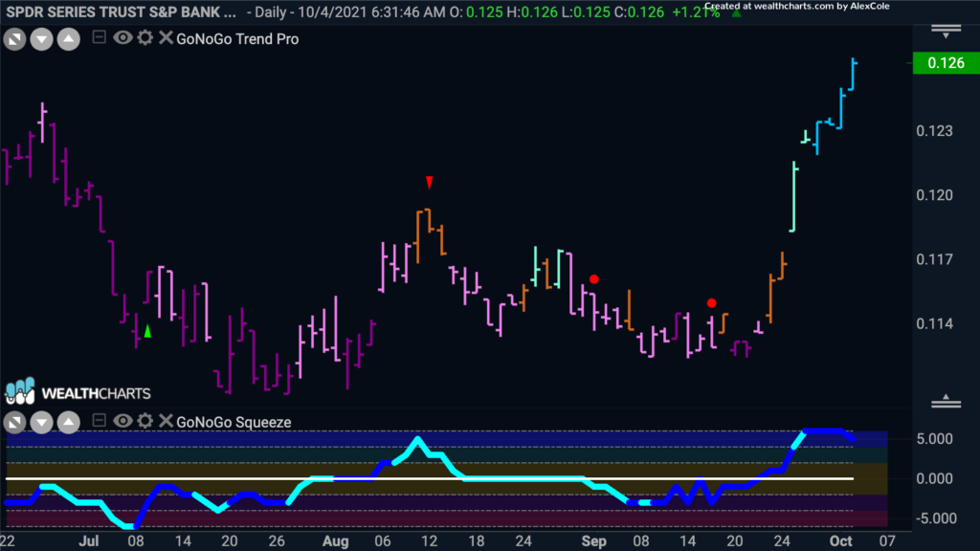
Task: Collapse the GoNoGo Squeeze indicator
Action: [99, 421]
